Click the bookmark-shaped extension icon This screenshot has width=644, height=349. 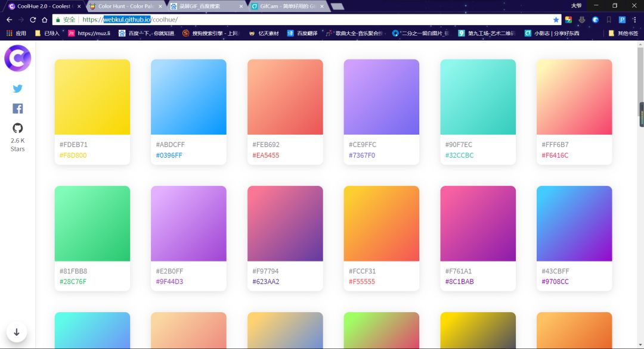point(609,20)
